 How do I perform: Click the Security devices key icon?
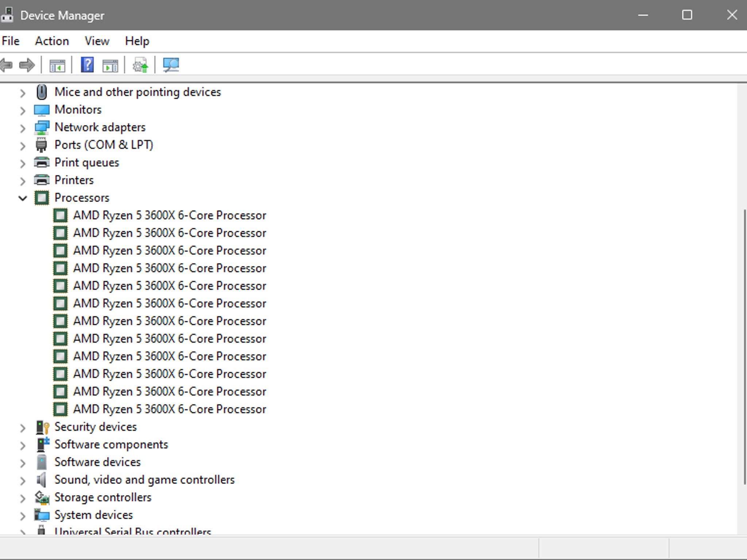tap(42, 427)
